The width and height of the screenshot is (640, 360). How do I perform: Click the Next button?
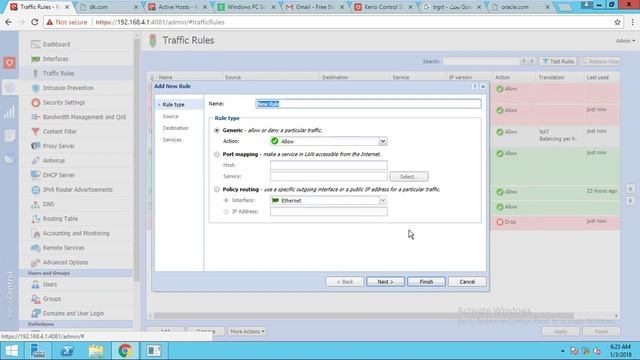coord(385,282)
